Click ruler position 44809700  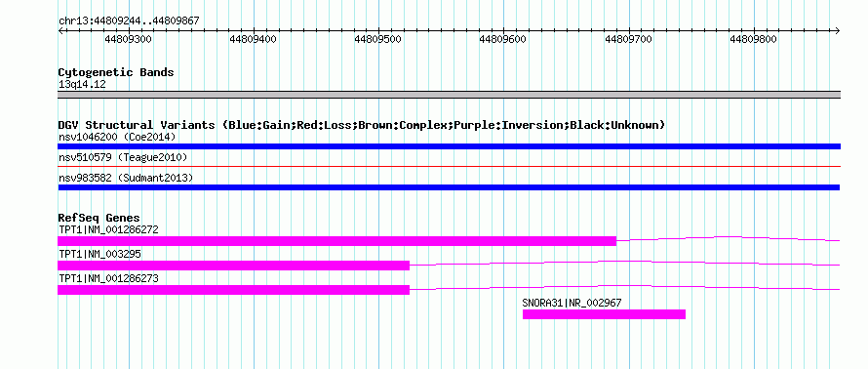point(629,39)
